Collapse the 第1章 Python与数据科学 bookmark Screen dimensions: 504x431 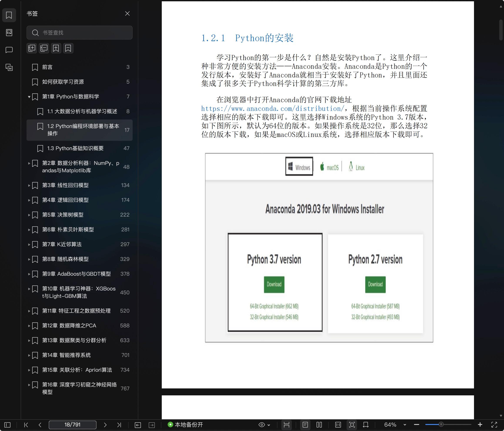(x=29, y=97)
